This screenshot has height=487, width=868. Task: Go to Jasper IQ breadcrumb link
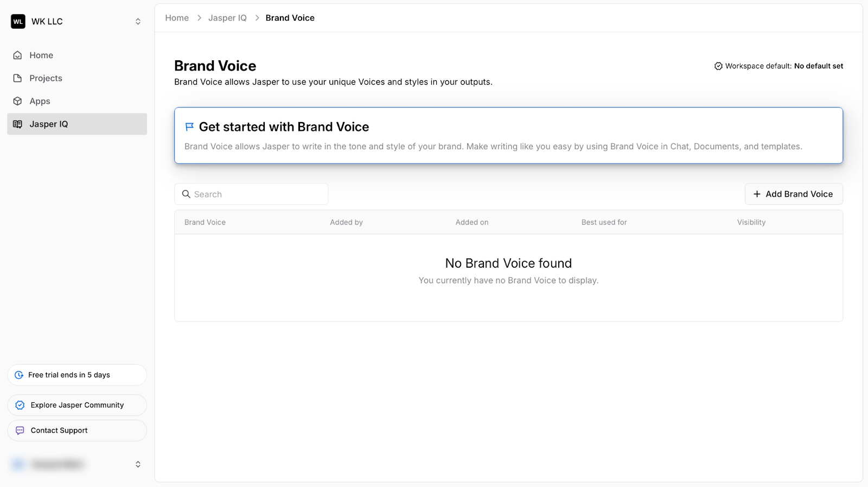[x=227, y=18]
